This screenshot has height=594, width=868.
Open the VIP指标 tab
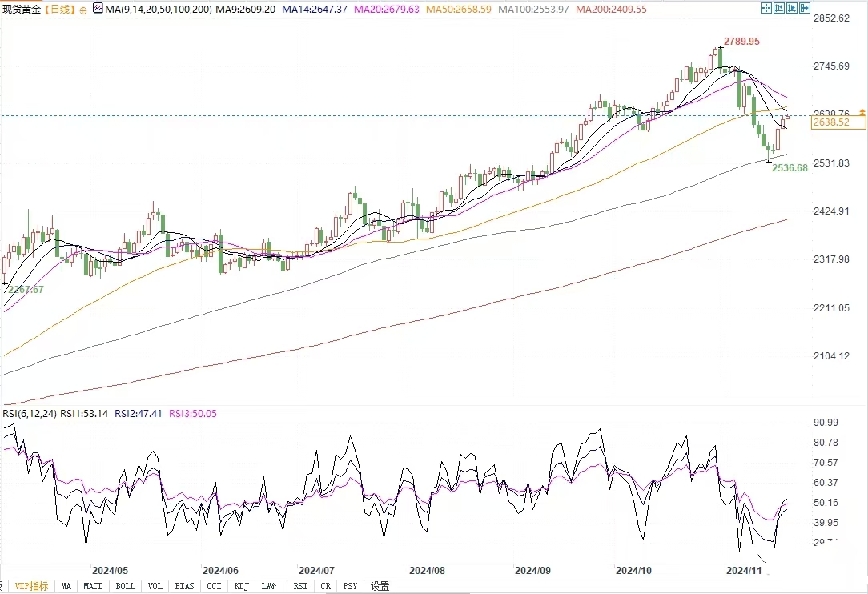[31, 586]
